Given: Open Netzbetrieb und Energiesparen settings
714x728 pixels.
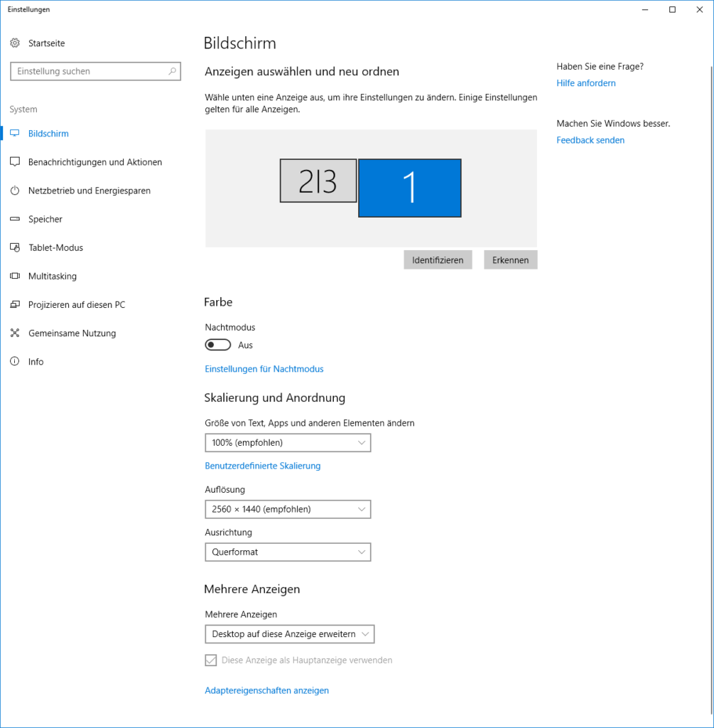Looking at the screenshot, I should tap(15, 191).
